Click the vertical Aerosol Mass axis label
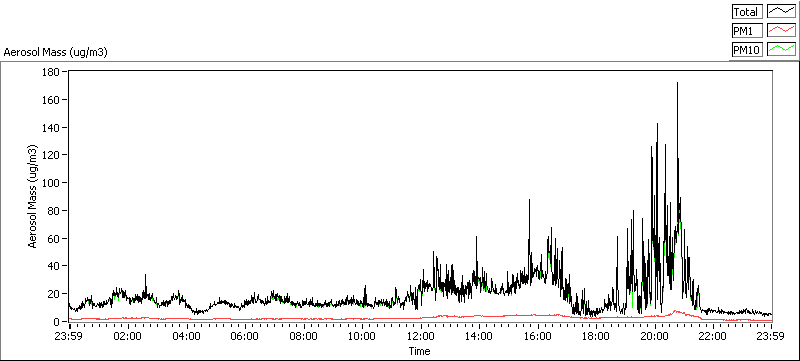800x361 pixels. click(33, 196)
